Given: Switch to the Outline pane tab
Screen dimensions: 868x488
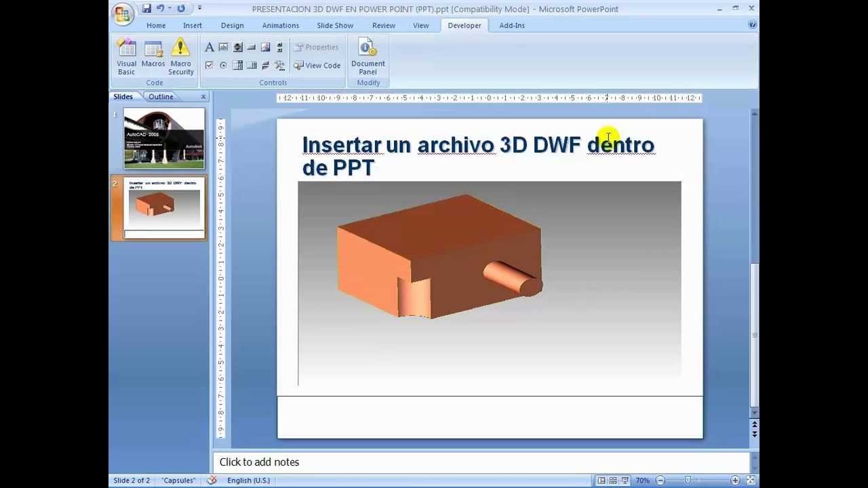Looking at the screenshot, I should (x=161, y=97).
